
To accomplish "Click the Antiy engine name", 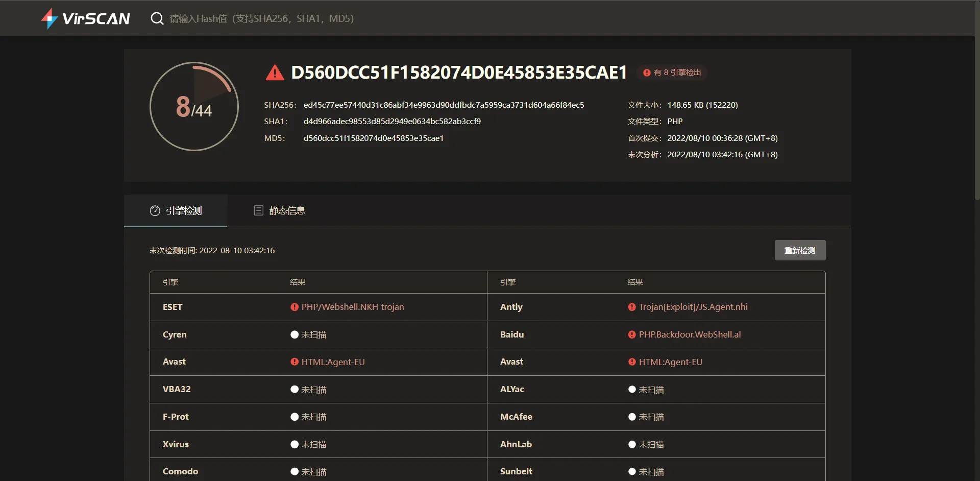I will coord(511,307).
